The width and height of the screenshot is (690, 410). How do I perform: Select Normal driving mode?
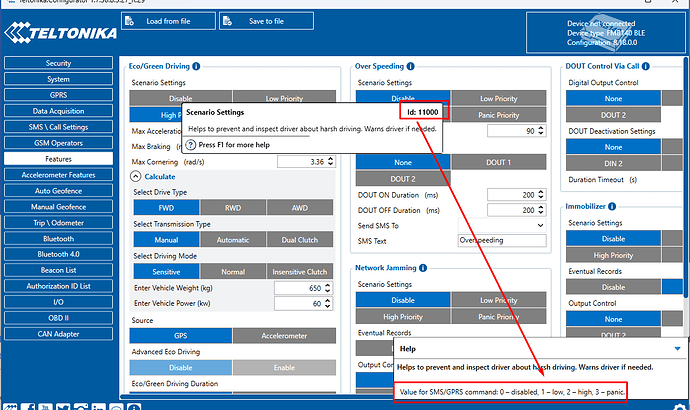tap(233, 271)
